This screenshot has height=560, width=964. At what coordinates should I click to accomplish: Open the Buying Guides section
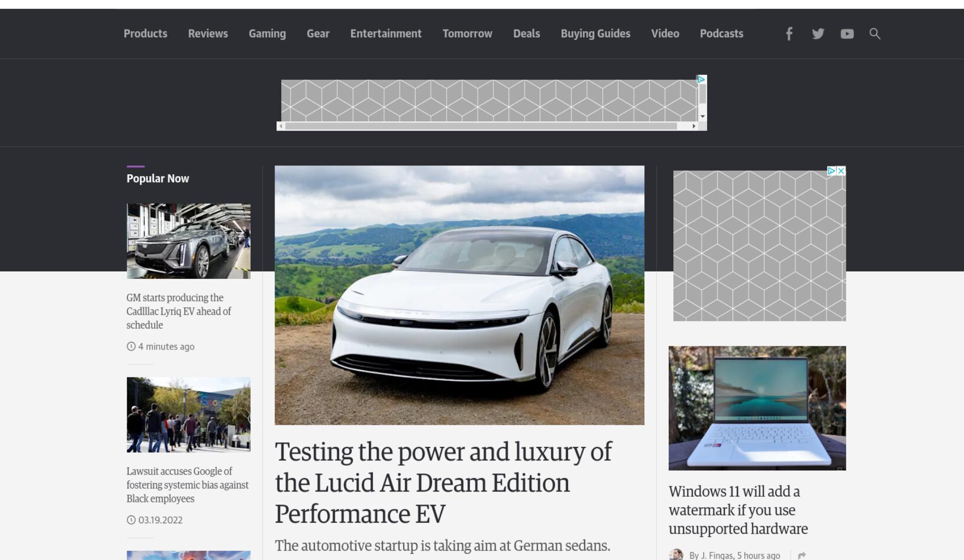[x=596, y=34]
